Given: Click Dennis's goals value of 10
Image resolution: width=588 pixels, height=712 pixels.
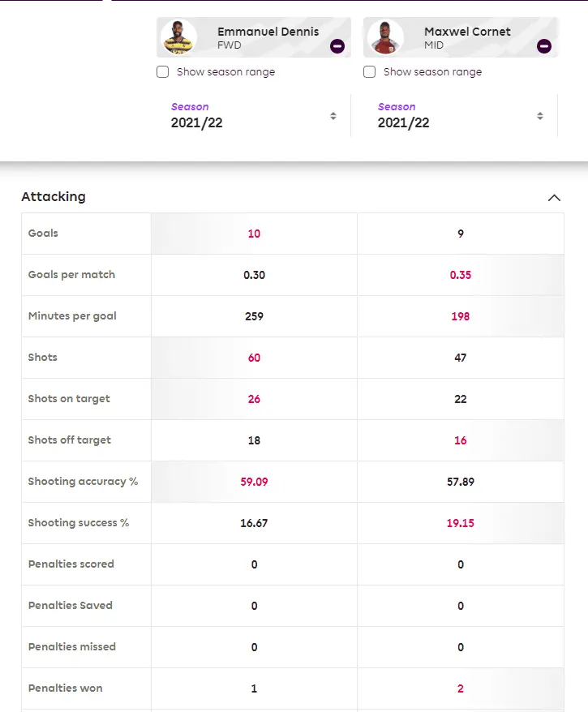Looking at the screenshot, I should point(254,234).
